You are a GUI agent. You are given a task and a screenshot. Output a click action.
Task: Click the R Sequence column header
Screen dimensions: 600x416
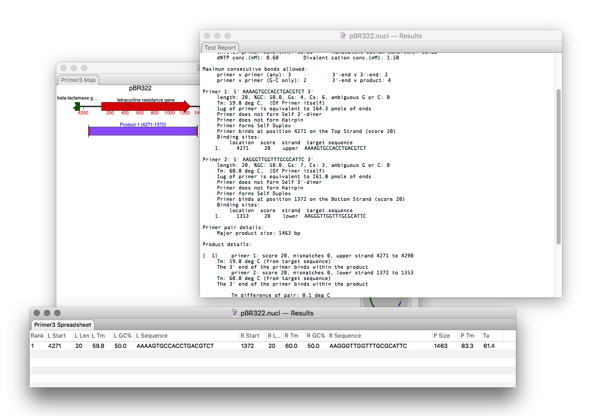click(345, 336)
